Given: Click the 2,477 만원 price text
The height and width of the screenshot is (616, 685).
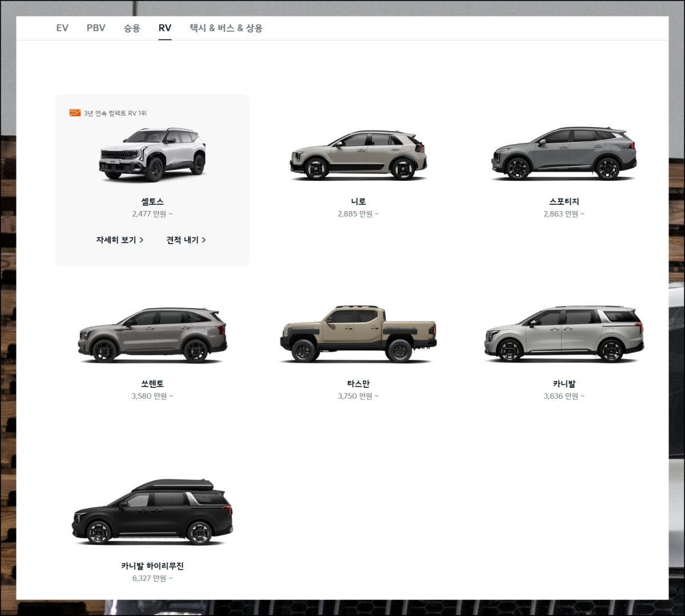Looking at the screenshot, I should click(x=152, y=214).
